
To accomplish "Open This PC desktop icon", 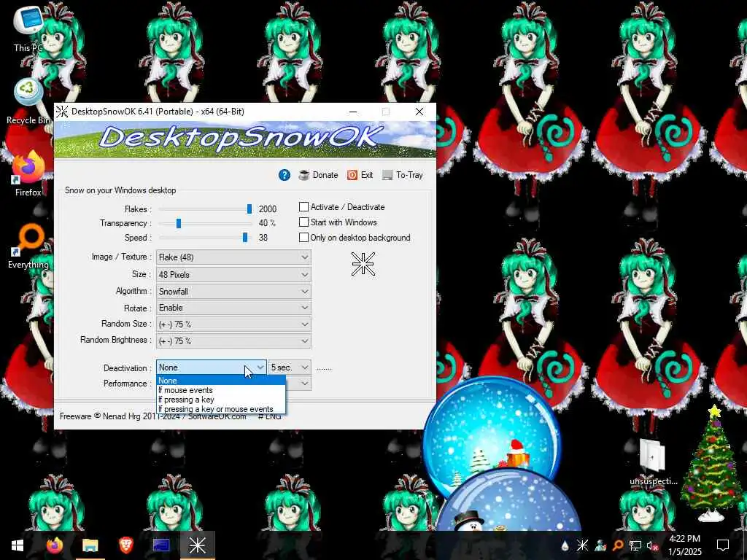I will [x=28, y=28].
